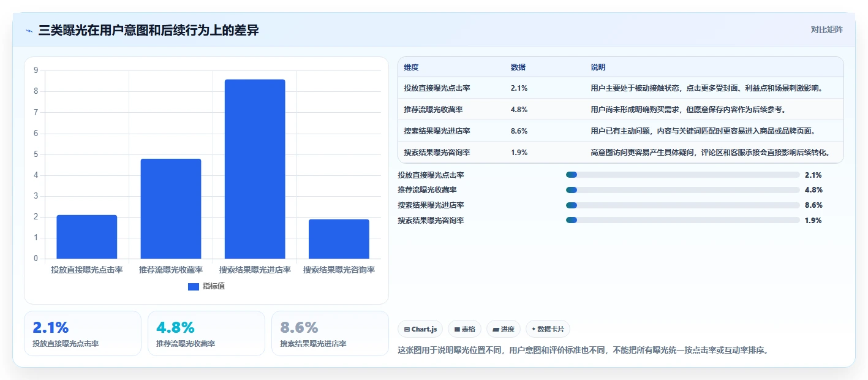Click the 搜索结果曝光咨询率 progress bar
This screenshot has width=868, height=380.
pyautogui.click(x=683, y=220)
